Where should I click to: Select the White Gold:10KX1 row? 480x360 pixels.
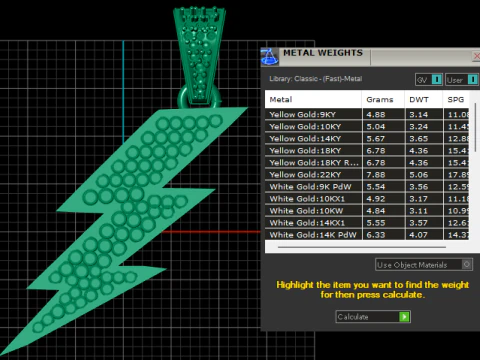click(x=367, y=199)
